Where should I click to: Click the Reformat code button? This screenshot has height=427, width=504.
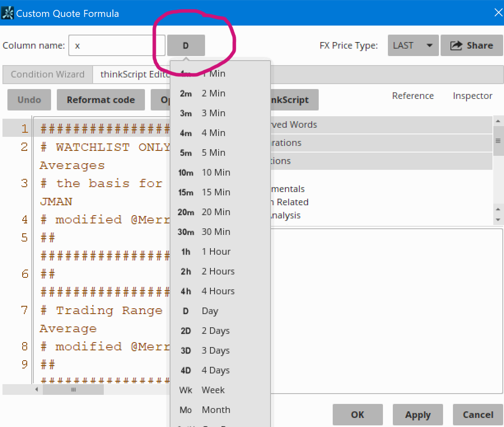[x=101, y=100]
